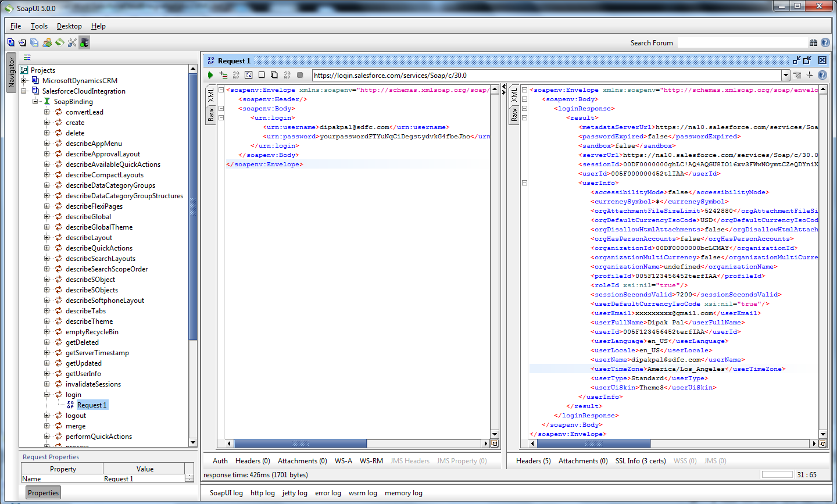
Task: Click the green diamond trial toolbar icon
Action: pyautogui.click(x=60, y=42)
